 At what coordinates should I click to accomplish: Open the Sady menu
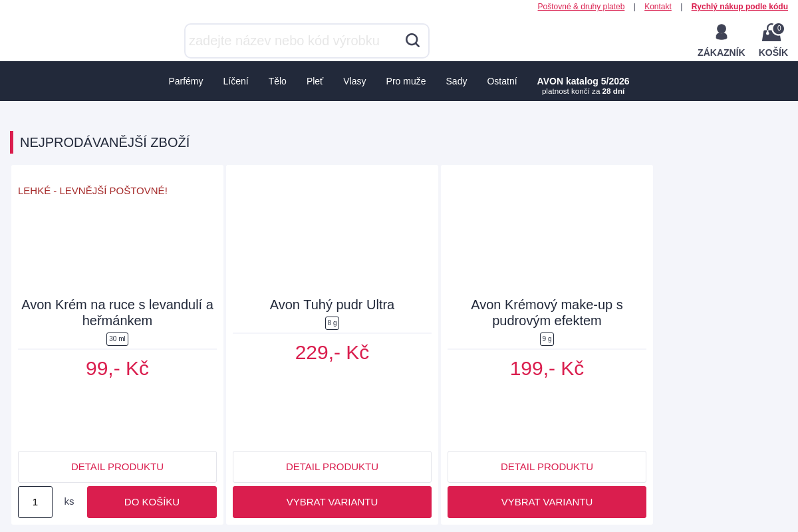(456, 81)
